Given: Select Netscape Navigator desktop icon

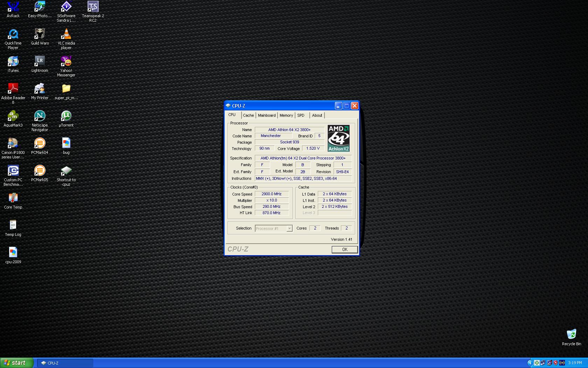Looking at the screenshot, I should tap(40, 121).
